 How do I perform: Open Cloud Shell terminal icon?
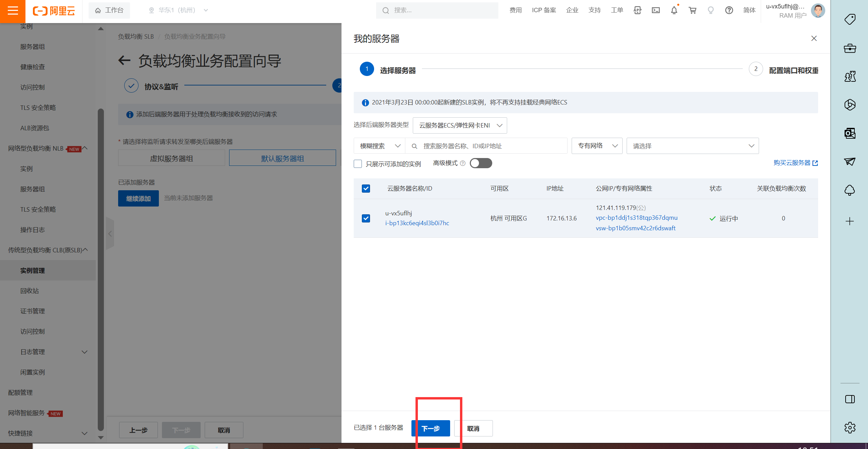656,11
